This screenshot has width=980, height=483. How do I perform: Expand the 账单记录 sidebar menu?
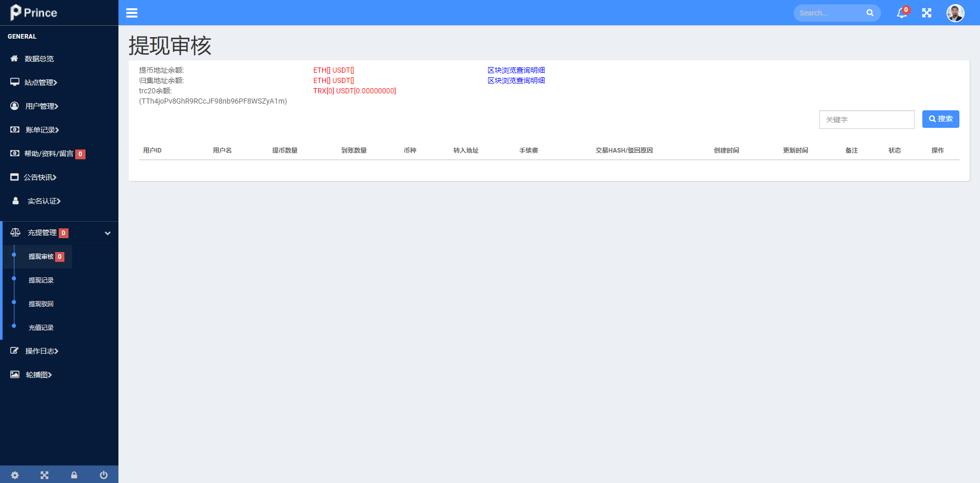coord(42,130)
